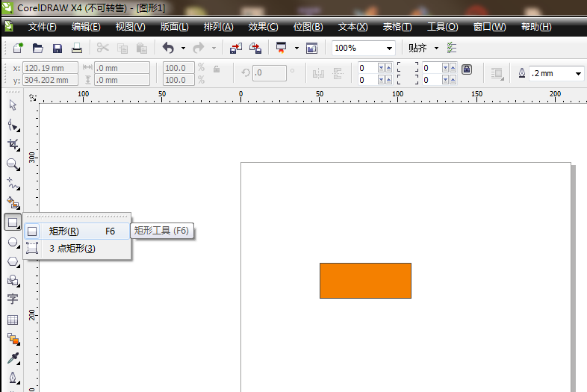Toggle the non-proportional scale lock
The height and width of the screenshot is (392, 587).
217,69
